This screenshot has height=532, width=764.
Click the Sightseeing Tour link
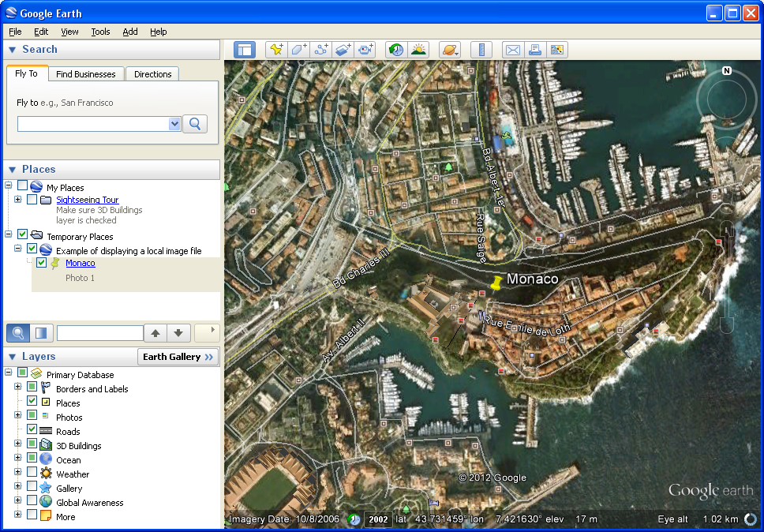[88, 200]
